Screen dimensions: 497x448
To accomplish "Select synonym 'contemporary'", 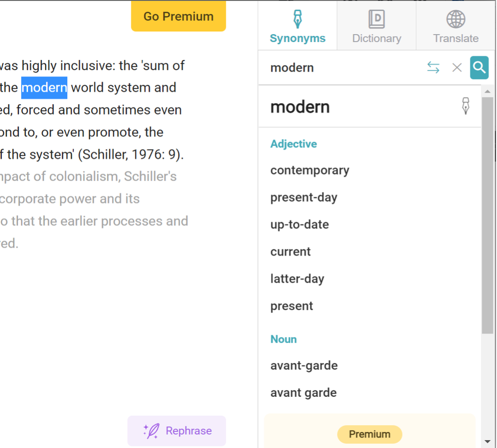I will tap(310, 171).
